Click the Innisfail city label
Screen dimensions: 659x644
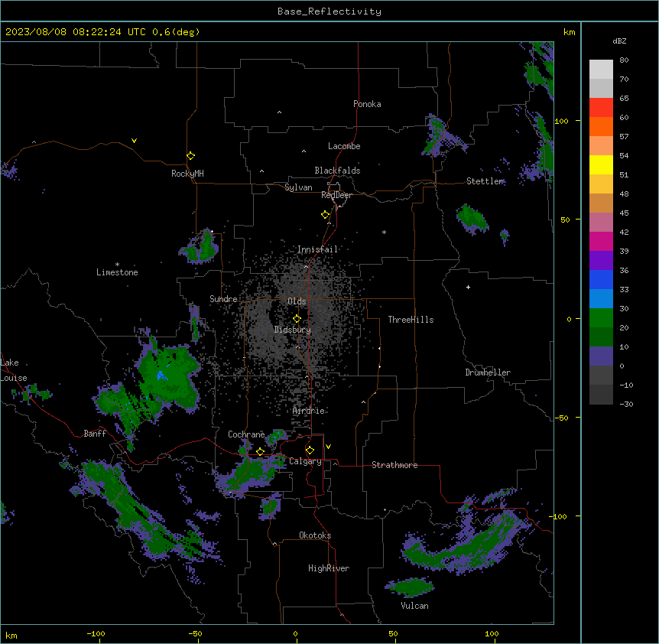point(317,249)
